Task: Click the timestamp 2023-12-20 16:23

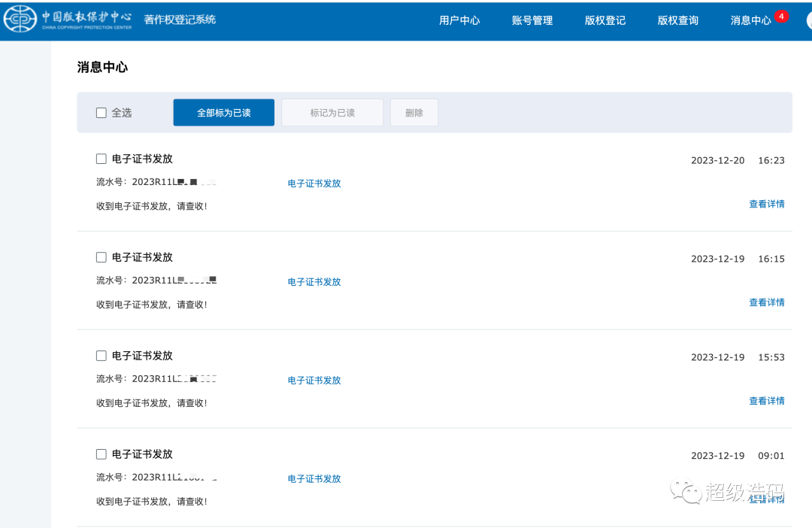Action: coord(738,161)
